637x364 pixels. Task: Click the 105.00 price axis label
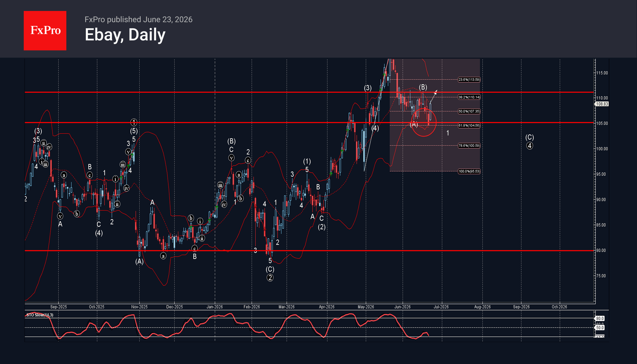[602, 124]
